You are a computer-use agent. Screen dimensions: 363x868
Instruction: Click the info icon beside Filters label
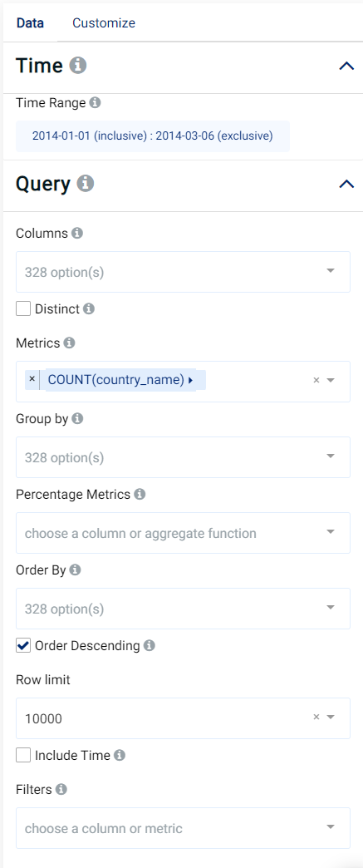pyautogui.click(x=61, y=789)
